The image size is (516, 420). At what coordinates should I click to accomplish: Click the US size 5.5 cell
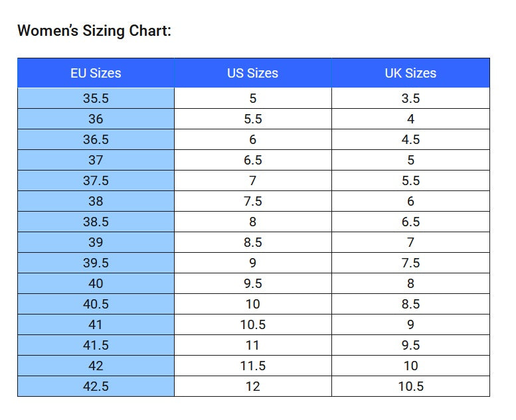(x=252, y=119)
